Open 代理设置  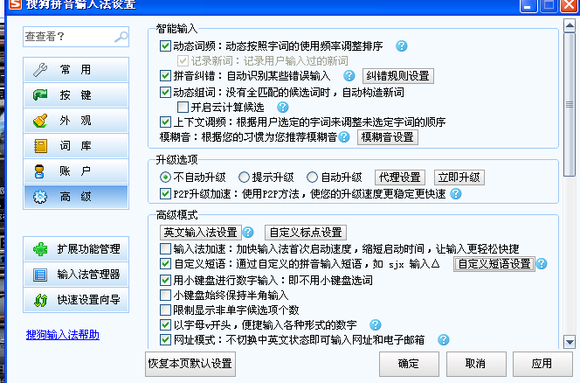(x=400, y=177)
